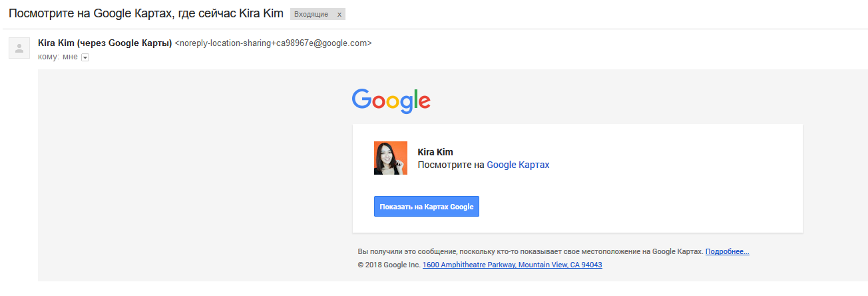This screenshot has width=868, height=296.
Task: Click the Вы получили это сообщение notice
Action: (529, 252)
